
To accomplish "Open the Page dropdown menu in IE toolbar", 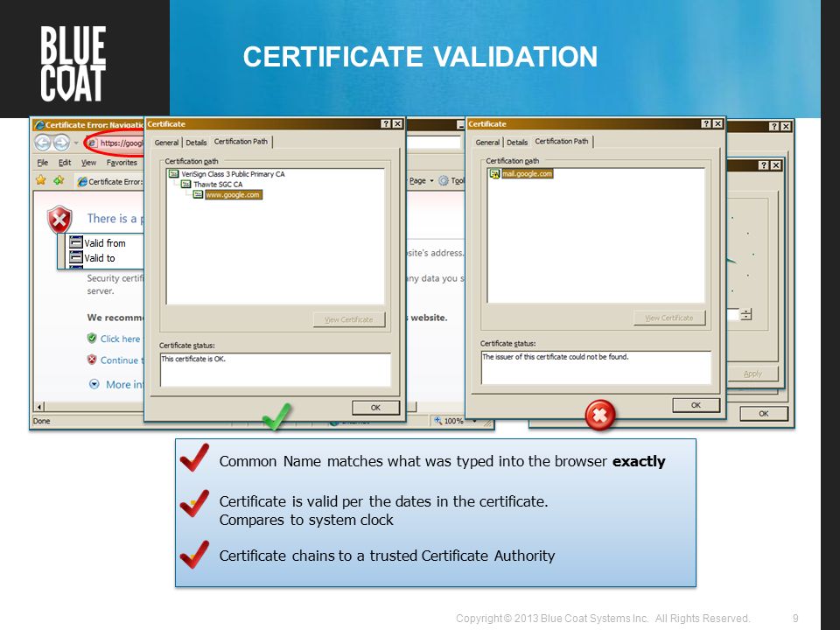I will (x=421, y=181).
